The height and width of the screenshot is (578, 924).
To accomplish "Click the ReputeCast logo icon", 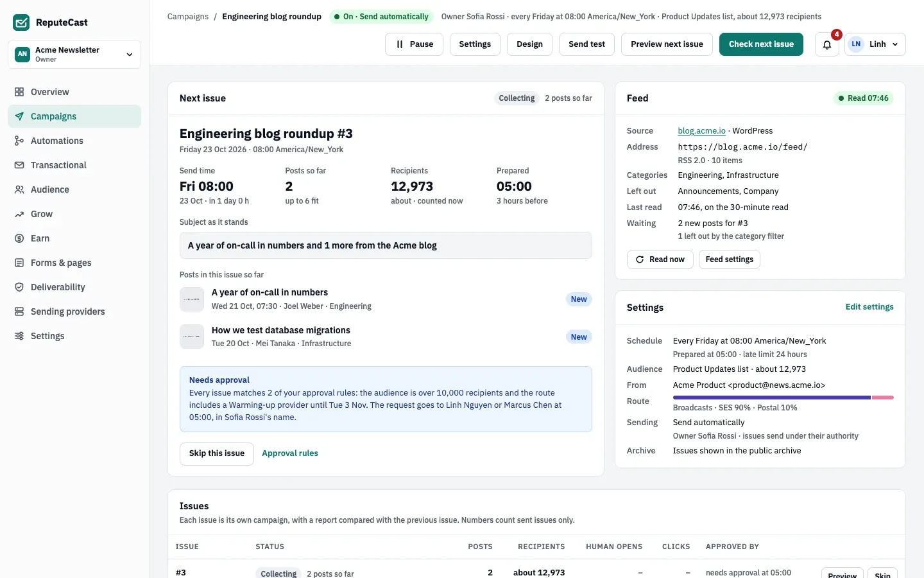I will click(x=21, y=22).
